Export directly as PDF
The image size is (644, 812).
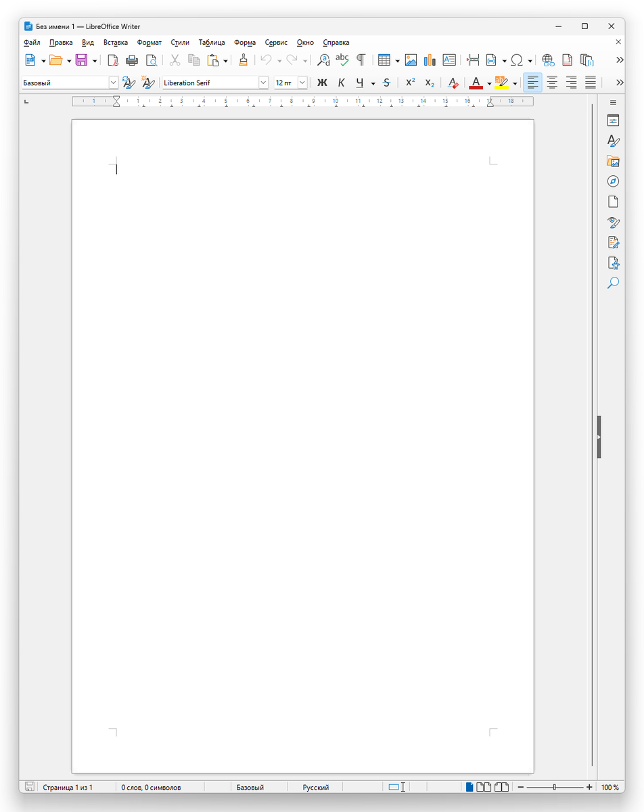(113, 60)
